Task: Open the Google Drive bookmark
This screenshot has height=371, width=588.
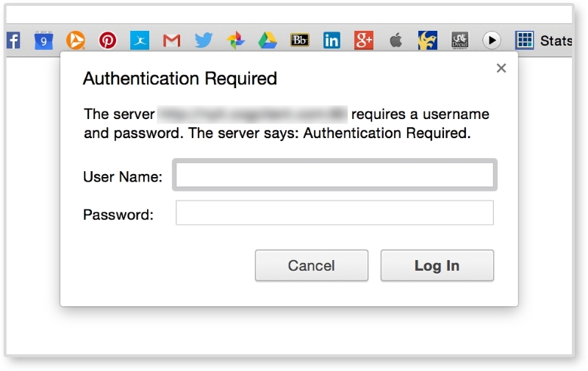Action: pos(268,40)
